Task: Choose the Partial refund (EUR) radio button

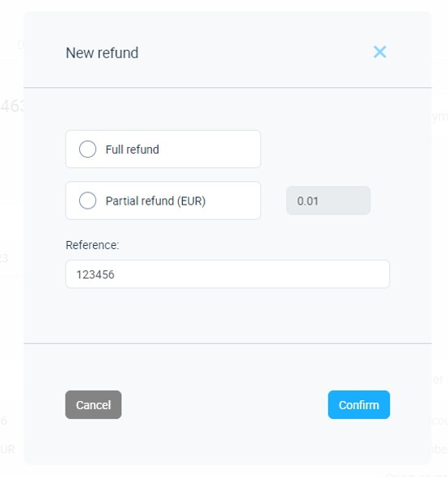Action: point(87,201)
